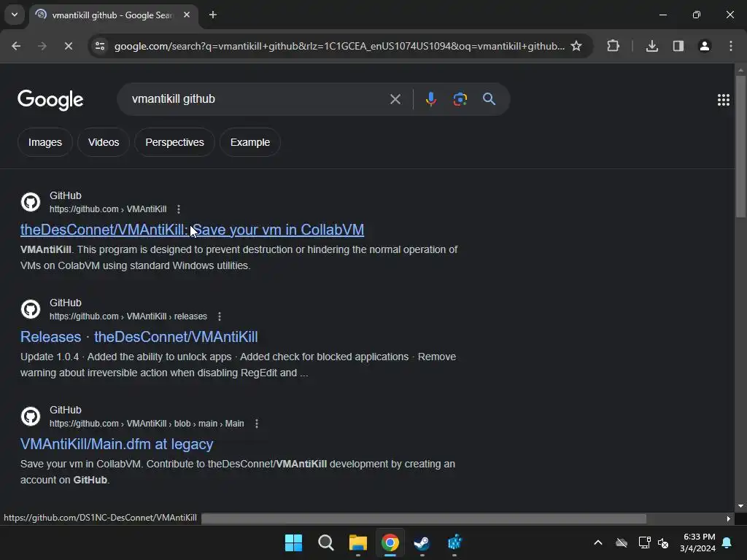This screenshot has height=560, width=747.
Task: Search by image with Google Lens
Action: tap(460, 99)
